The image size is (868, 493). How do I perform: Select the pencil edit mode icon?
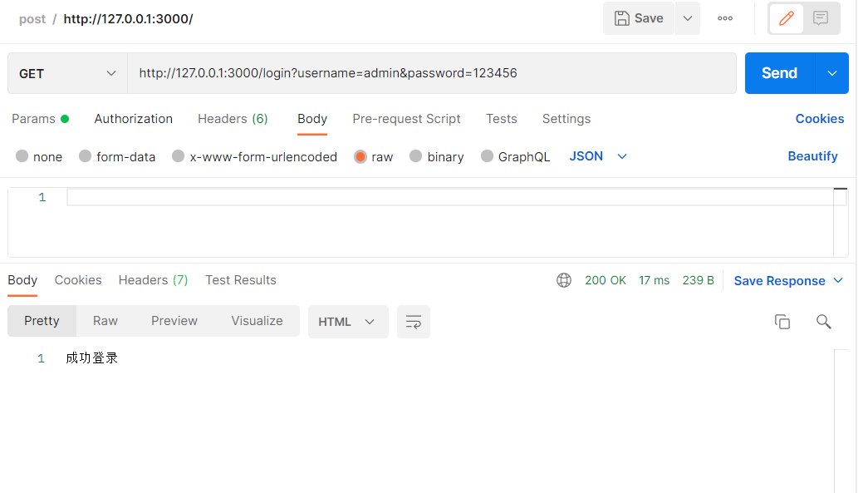786,18
